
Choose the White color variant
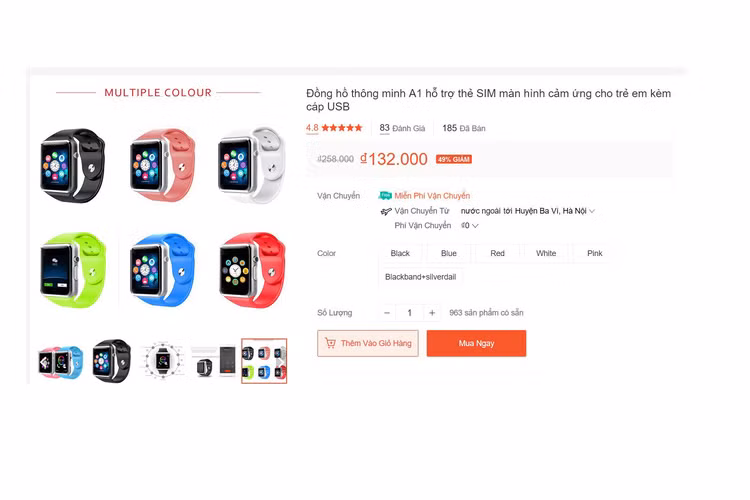pyautogui.click(x=546, y=253)
